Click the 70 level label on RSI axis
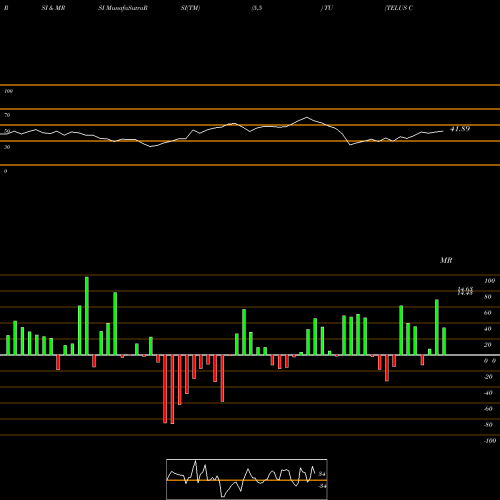This screenshot has width=500, height=500. pos(7,115)
